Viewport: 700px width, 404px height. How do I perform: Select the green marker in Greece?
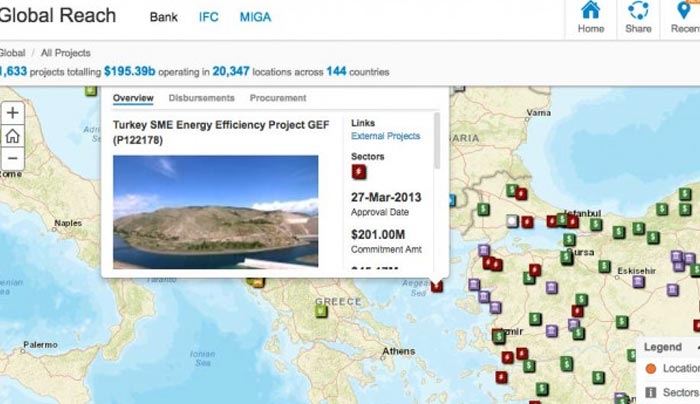tap(321, 311)
